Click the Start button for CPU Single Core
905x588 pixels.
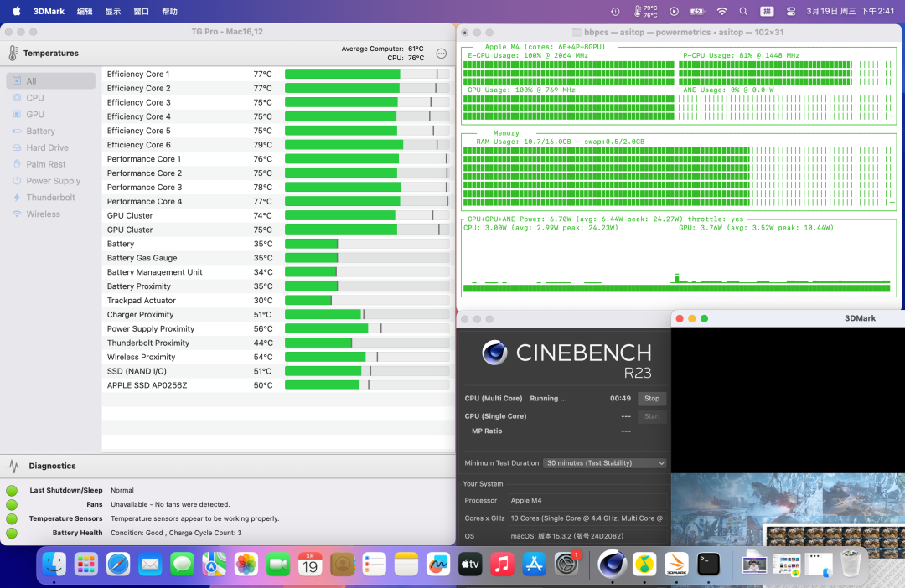(x=652, y=416)
